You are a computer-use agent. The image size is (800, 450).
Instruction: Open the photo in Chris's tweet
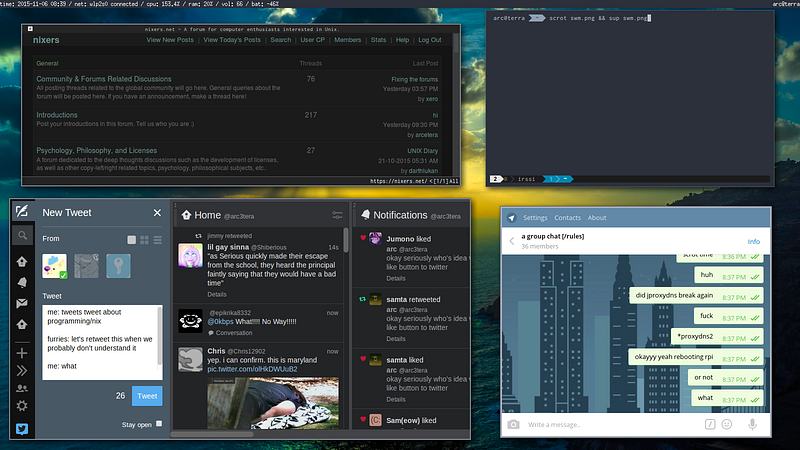pos(273,403)
